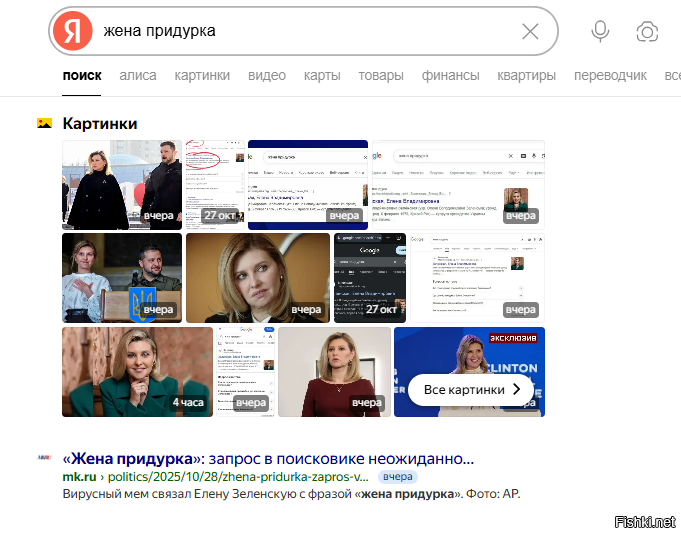Click inside the search field text

300,32
